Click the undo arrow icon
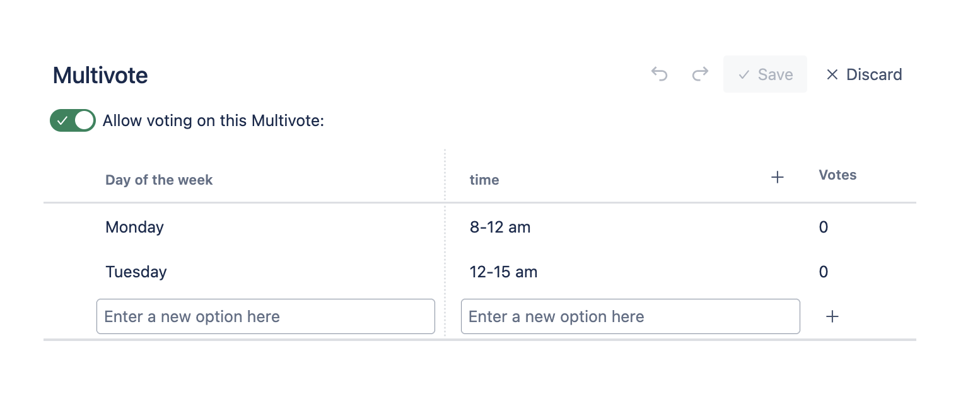Screen dimensions: 980x416 [x=659, y=74]
